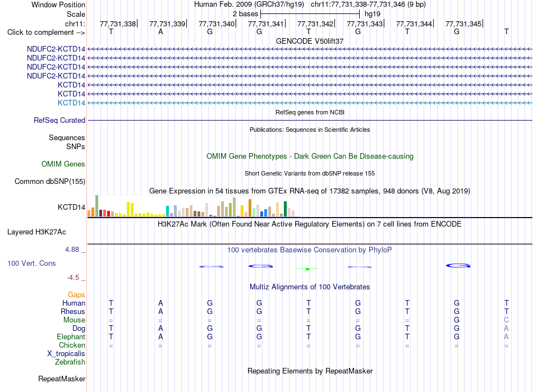The image size is (533, 392).
Task: Click the 'Click to complement -->' label
Action: click(x=46, y=33)
